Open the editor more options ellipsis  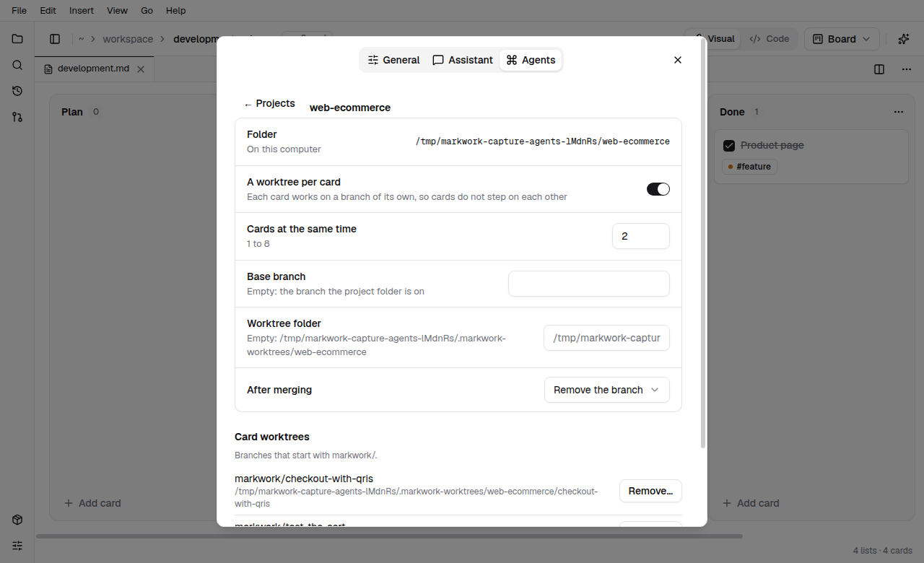907,69
